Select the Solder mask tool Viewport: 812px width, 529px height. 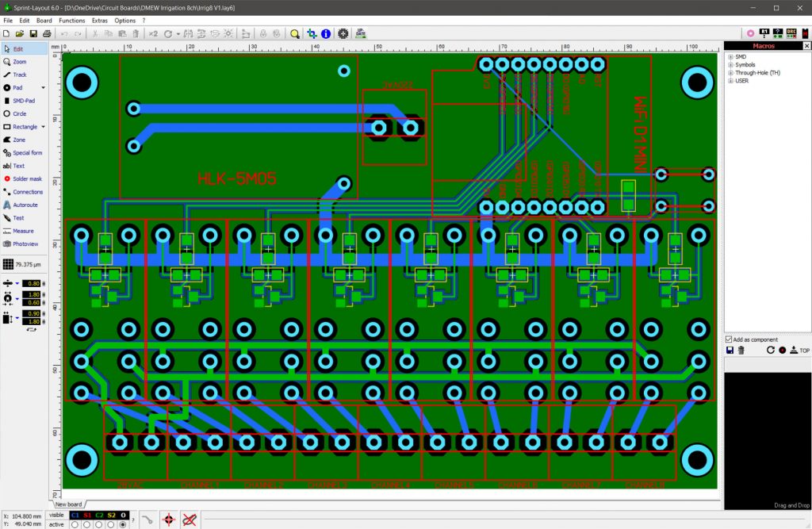click(x=27, y=178)
